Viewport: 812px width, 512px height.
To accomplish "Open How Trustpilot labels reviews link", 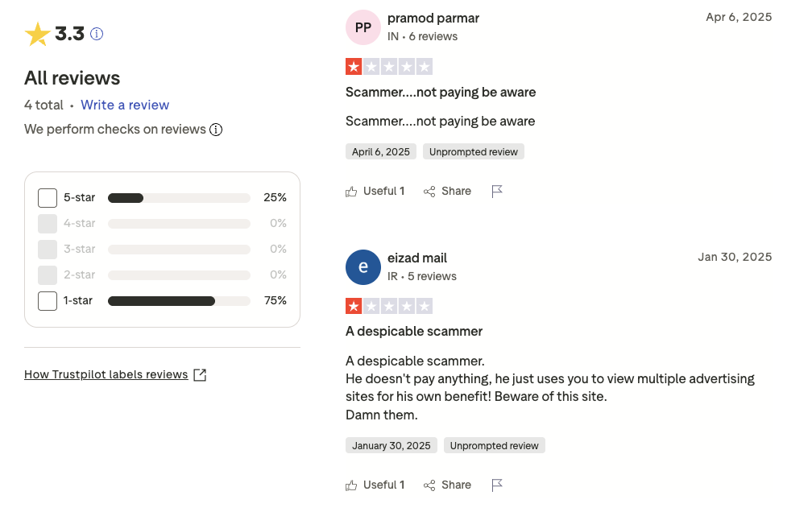I will (x=106, y=374).
